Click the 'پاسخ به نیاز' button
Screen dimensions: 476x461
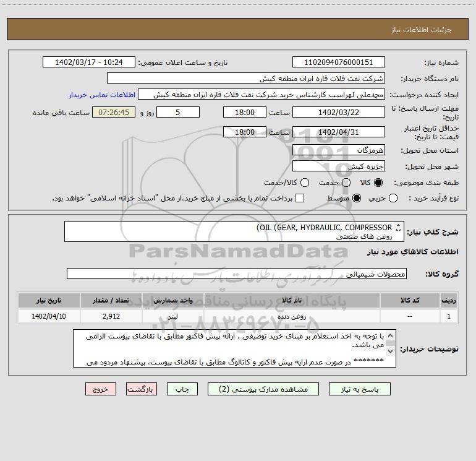click(359, 389)
